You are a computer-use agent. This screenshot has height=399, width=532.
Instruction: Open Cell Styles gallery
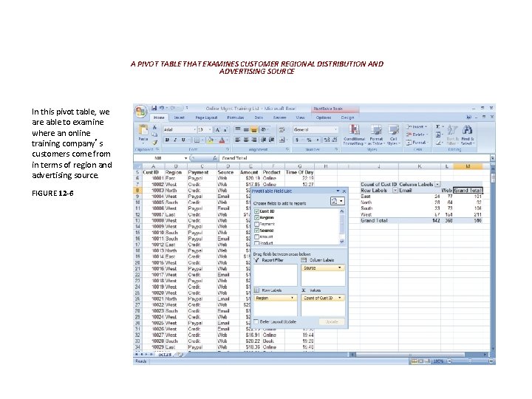pyautogui.click(x=394, y=135)
